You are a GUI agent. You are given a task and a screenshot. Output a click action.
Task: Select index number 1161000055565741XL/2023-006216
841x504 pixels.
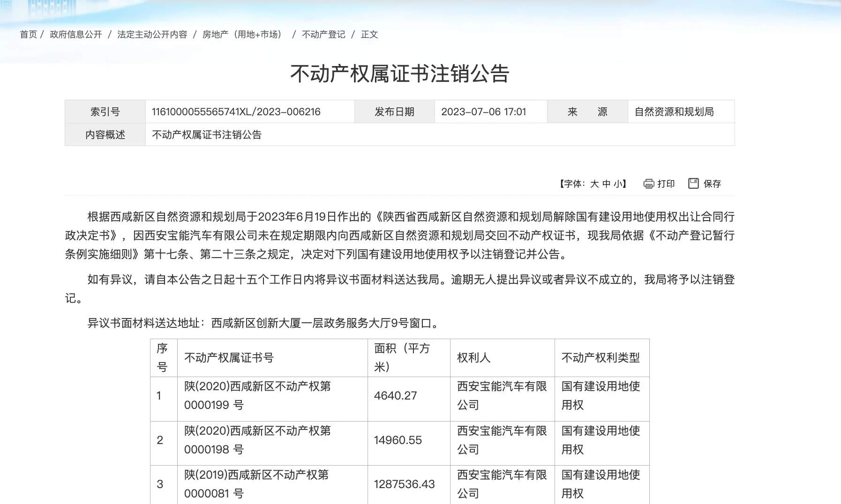(x=236, y=112)
